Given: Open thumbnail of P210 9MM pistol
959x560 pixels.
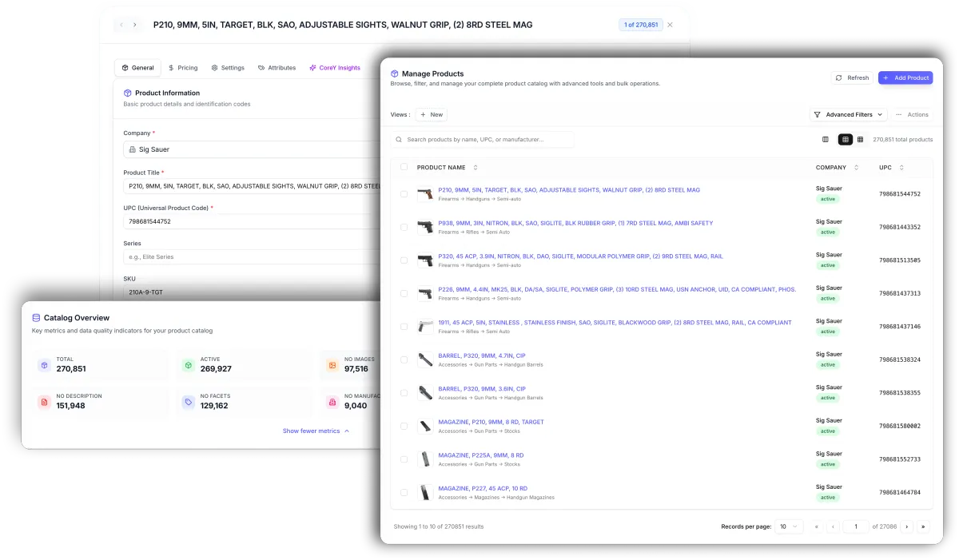Looking at the screenshot, I should pos(425,194).
